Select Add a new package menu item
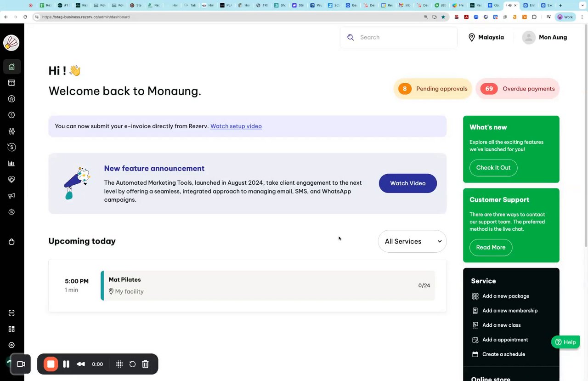The width and height of the screenshot is (588, 381). [x=505, y=296]
